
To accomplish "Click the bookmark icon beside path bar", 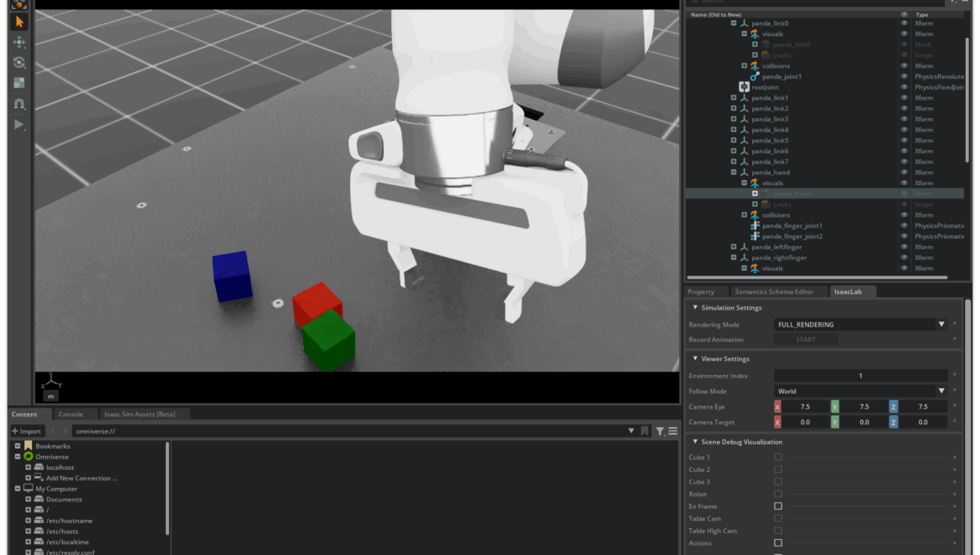I will click(x=644, y=431).
